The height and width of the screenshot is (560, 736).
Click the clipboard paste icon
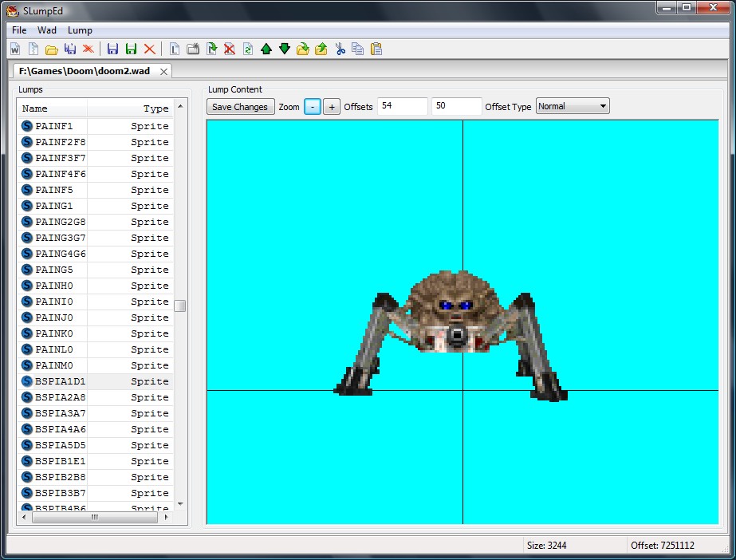pos(376,49)
